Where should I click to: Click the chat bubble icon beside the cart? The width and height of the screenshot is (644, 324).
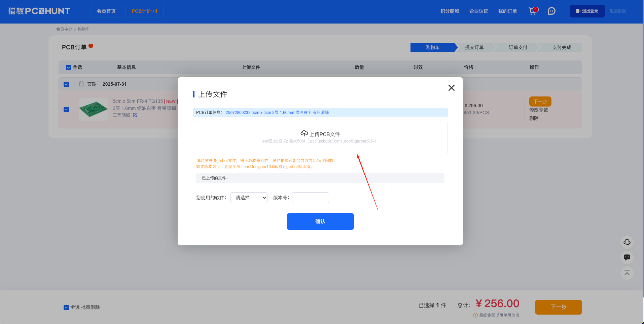(x=551, y=11)
